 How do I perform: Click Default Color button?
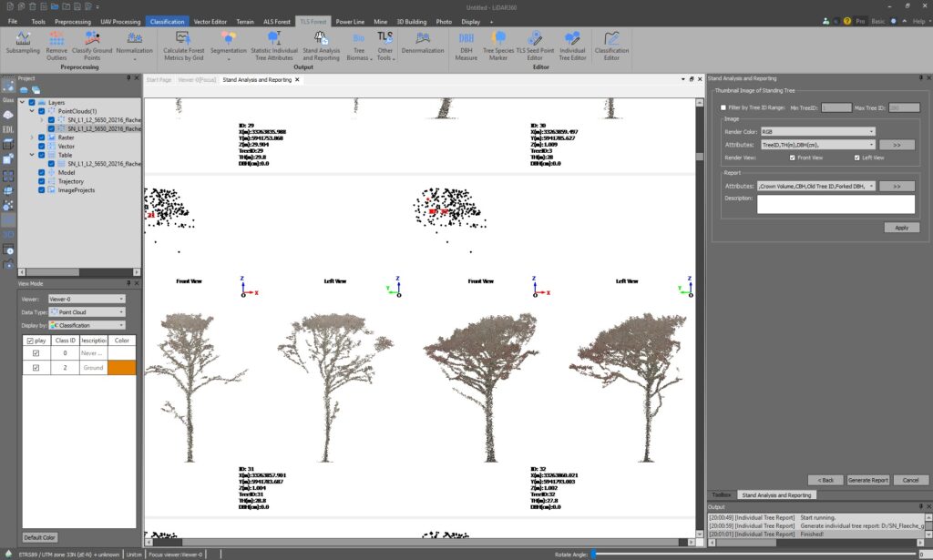tap(40, 537)
